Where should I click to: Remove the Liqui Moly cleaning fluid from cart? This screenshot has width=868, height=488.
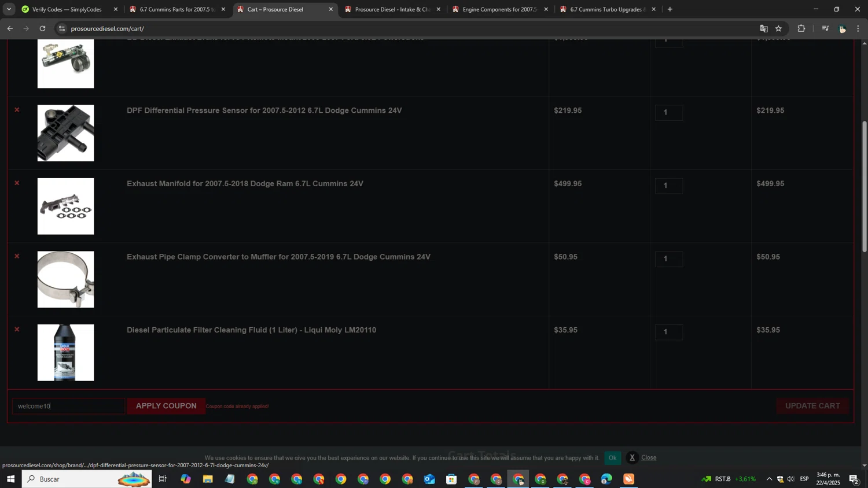(x=17, y=330)
